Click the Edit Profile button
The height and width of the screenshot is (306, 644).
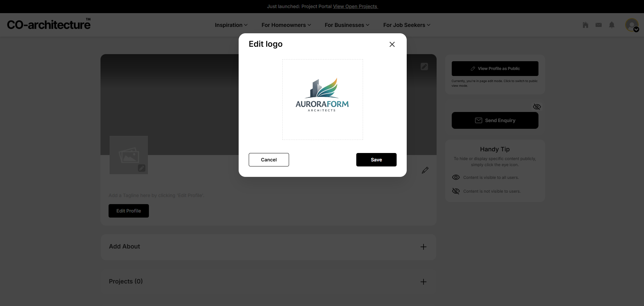point(129,211)
